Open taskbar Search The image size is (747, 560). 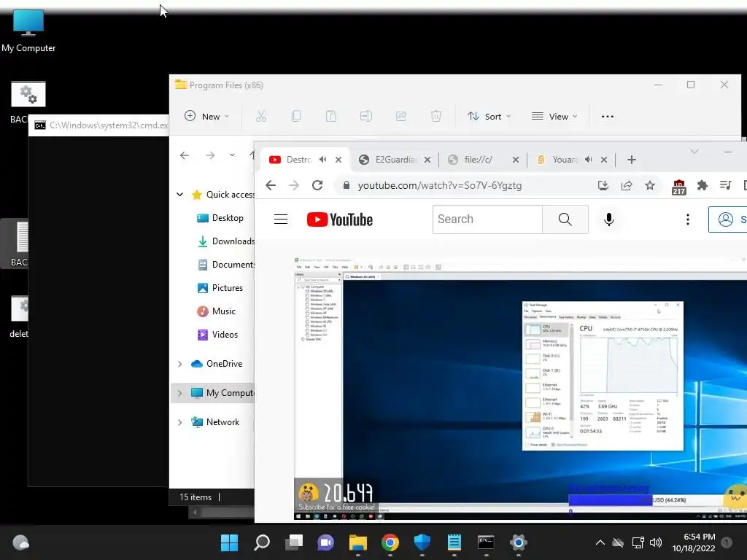[x=262, y=542]
